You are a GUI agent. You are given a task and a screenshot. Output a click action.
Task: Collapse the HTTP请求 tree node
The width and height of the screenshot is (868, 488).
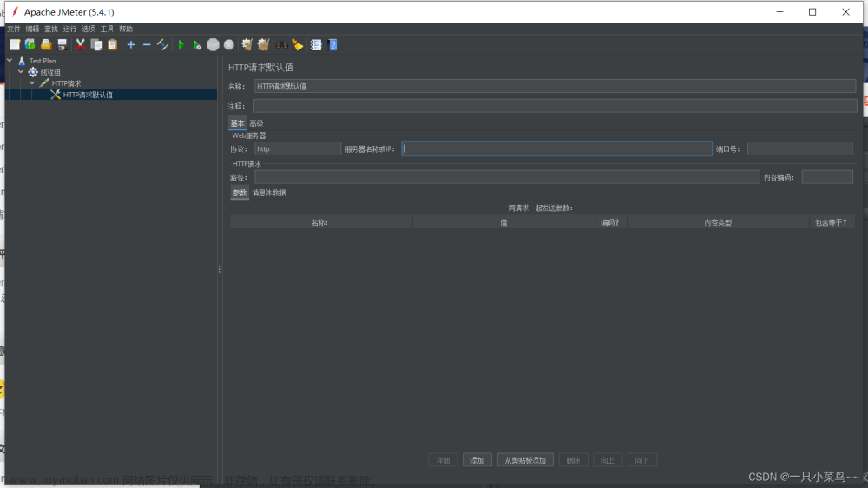(x=32, y=83)
